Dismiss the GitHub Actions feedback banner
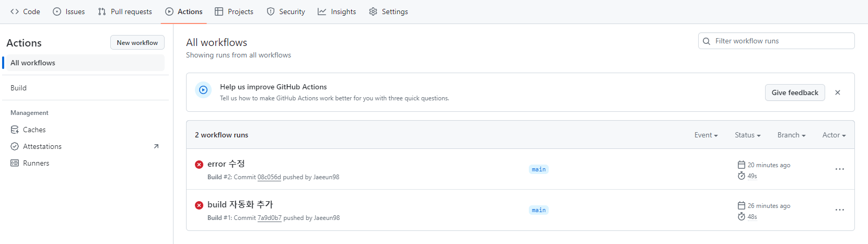 coord(838,92)
